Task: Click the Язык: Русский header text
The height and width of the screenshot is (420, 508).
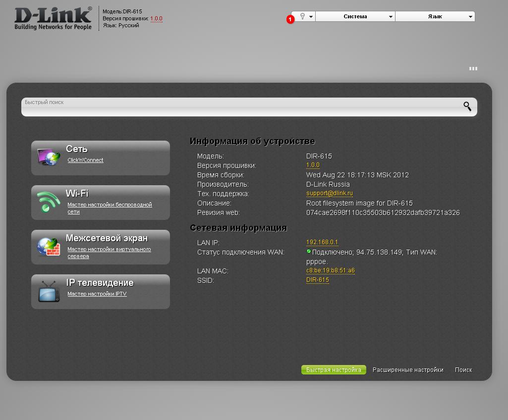Action: pos(121,25)
